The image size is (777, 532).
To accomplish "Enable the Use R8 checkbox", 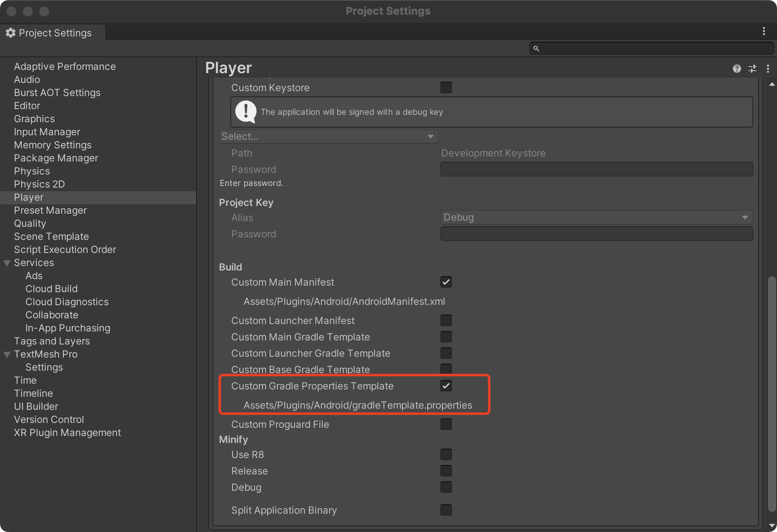I will [x=446, y=454].
